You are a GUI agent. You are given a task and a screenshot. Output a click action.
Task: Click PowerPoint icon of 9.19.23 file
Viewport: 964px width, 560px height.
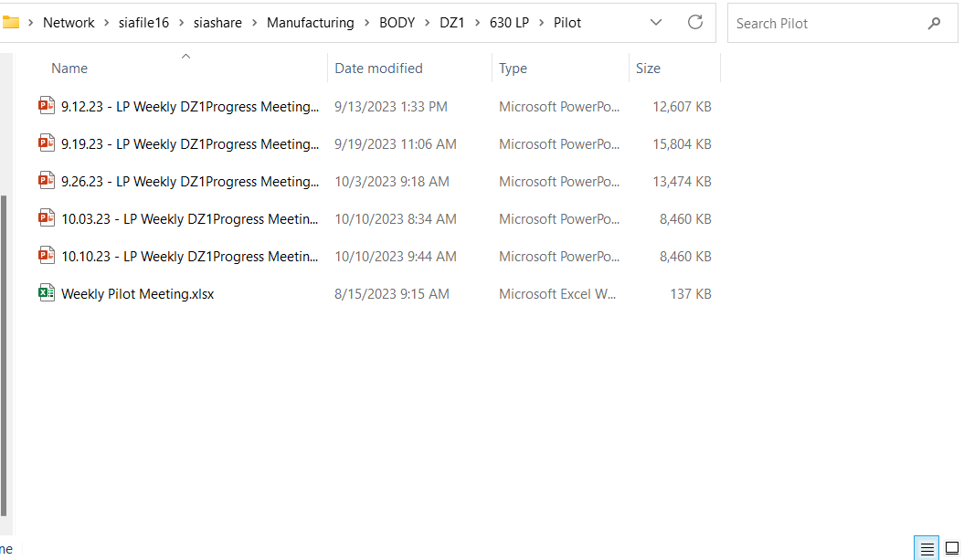point(47,143)
